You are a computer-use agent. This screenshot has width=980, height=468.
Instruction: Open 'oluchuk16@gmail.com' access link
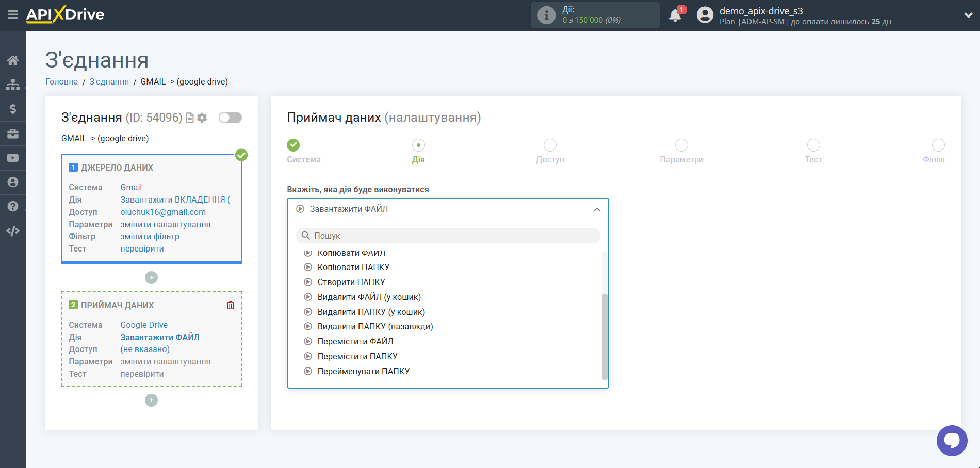point(163,212)
